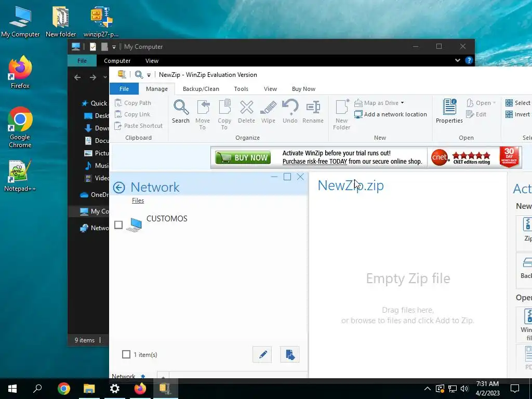Select the Copy To ribbon icon
The height and width of the screenshot is (399, 532).
click(224, 115)
